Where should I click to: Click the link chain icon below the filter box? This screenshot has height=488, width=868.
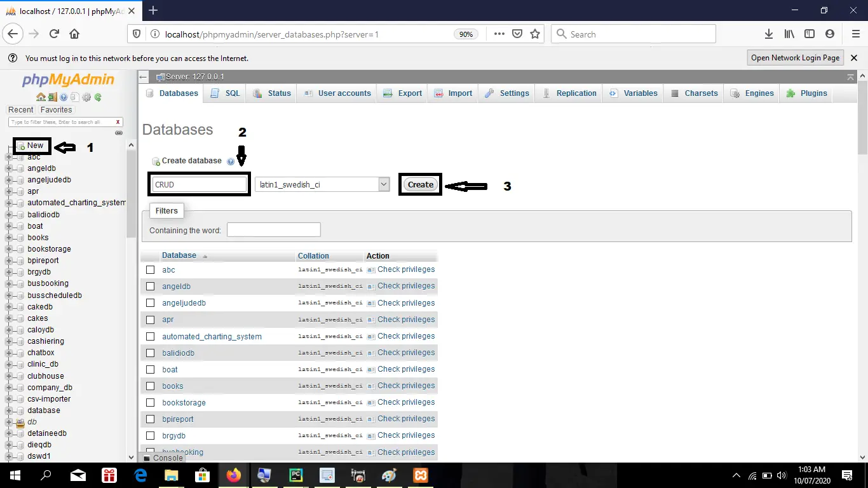118,133
